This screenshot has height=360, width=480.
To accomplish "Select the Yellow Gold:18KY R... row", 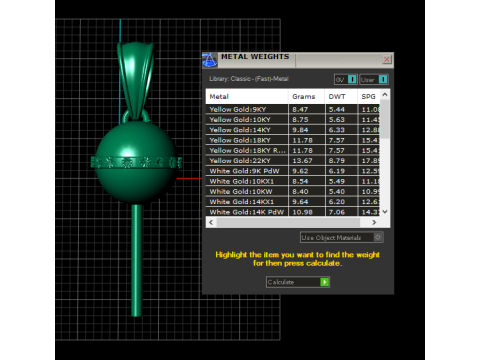I will coord(293,150).
